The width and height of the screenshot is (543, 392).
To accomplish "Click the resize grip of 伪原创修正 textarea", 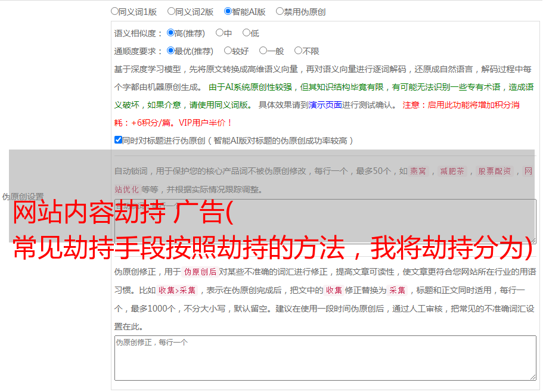I will point(533,378).
